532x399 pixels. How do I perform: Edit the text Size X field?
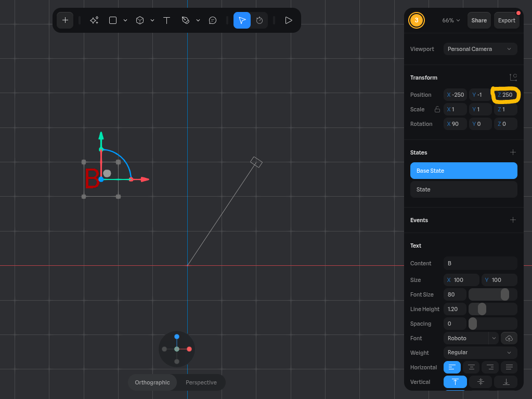461,280
